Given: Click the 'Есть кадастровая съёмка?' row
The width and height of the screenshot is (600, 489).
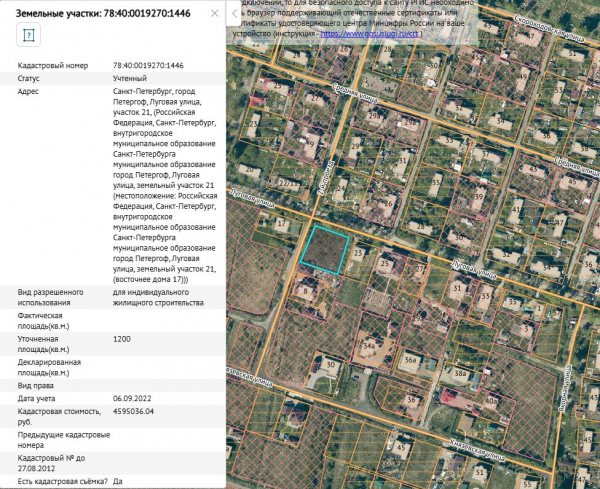Looking at the screenshot, I should (x=62, y=481).
